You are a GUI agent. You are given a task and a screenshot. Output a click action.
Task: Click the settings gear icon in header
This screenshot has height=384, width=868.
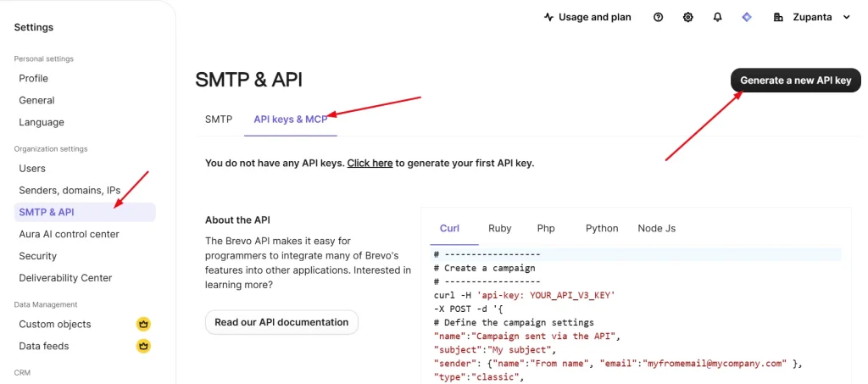pyautogui.click(x=688, y=17)
